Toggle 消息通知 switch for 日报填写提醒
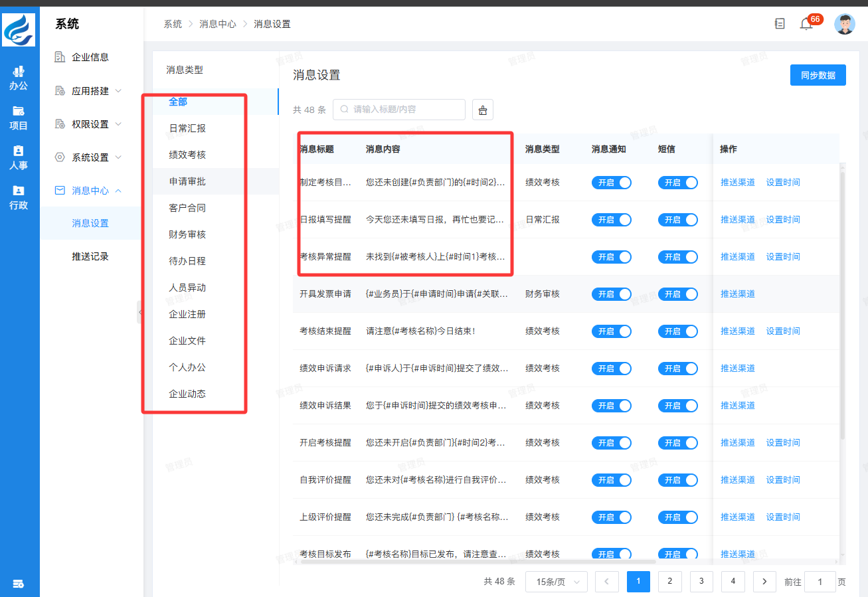868x597 pixels. coord(611,220)
